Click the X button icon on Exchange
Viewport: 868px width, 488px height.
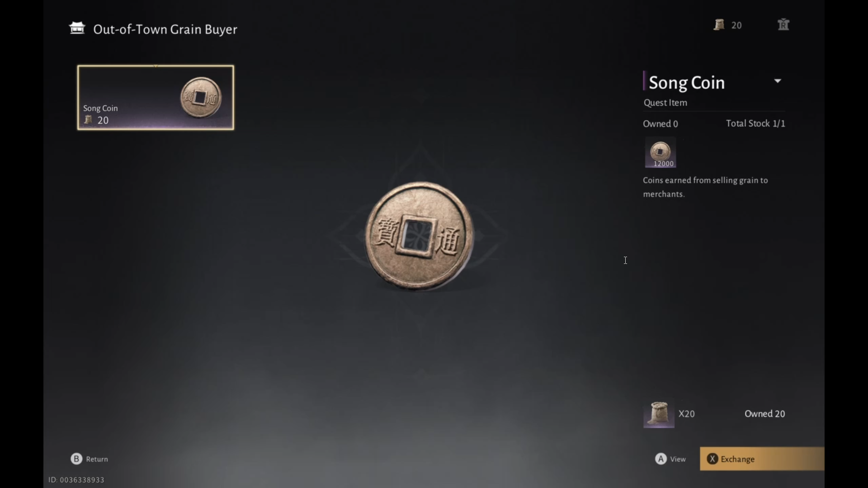pyautogui.click(x=712, y=459)
